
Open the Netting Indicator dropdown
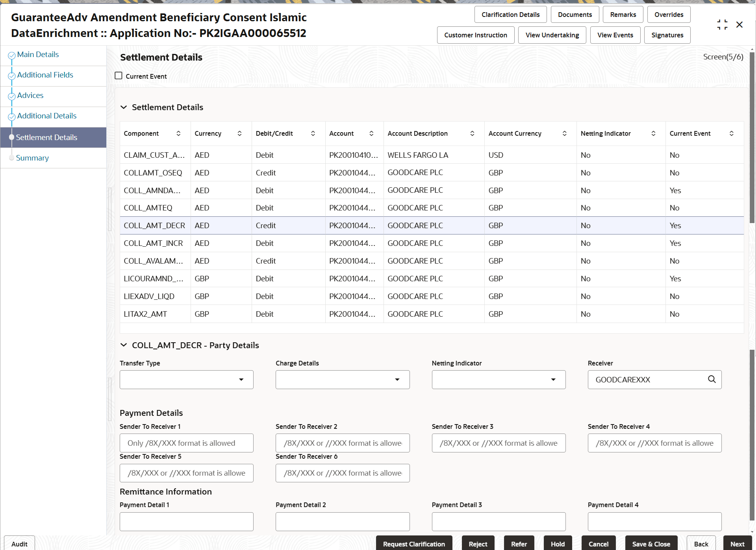498,380
